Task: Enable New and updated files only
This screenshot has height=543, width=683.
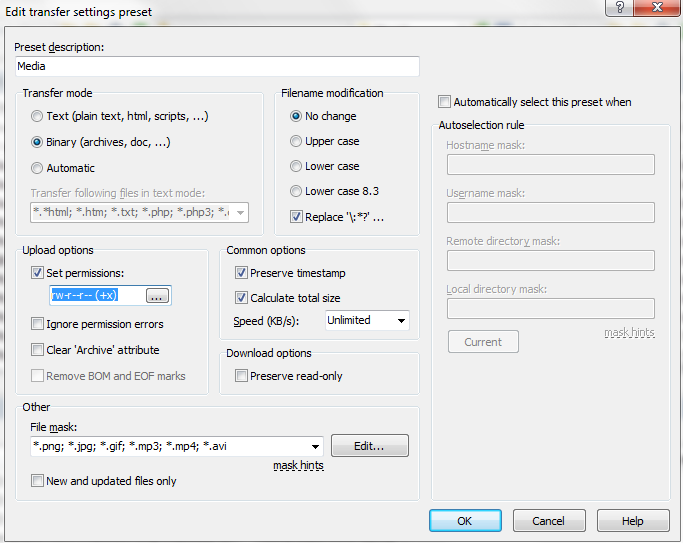Action: pos(38,481)
